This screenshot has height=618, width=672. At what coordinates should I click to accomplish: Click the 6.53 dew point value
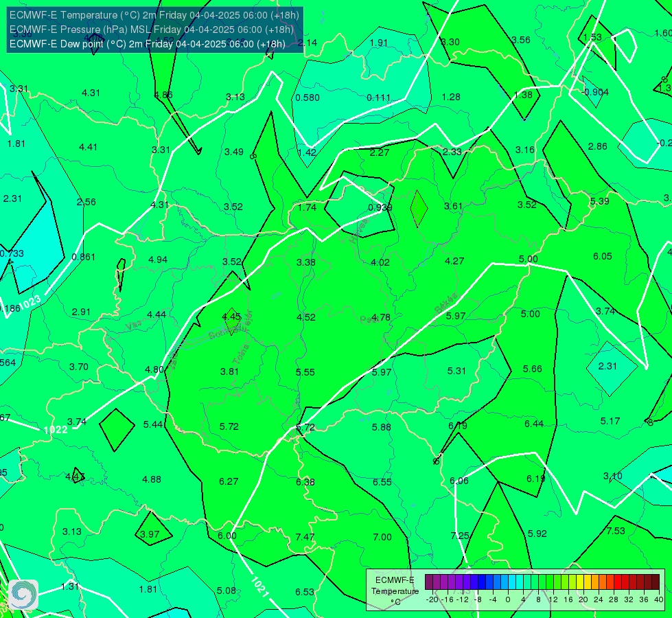[x=305, y=592]
